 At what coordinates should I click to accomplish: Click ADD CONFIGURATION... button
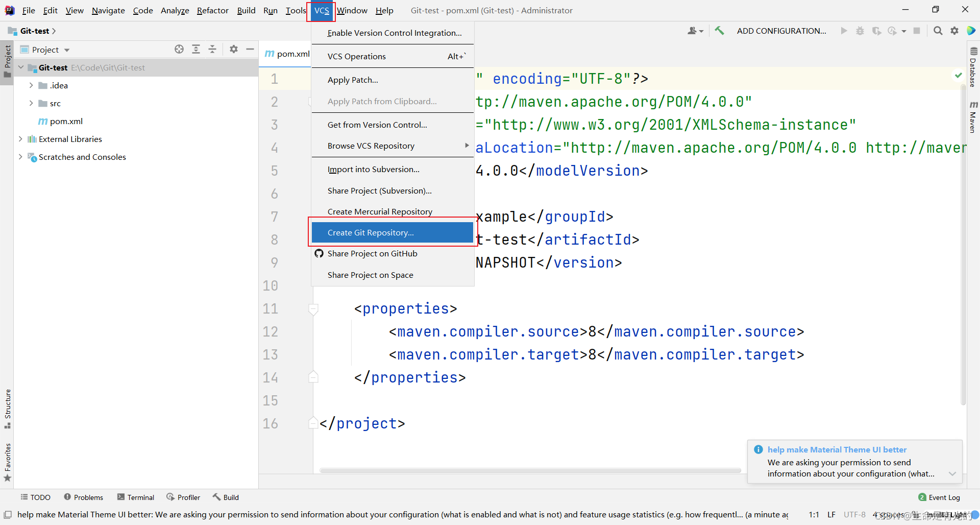pyautogui.click(x=781, y=31)
